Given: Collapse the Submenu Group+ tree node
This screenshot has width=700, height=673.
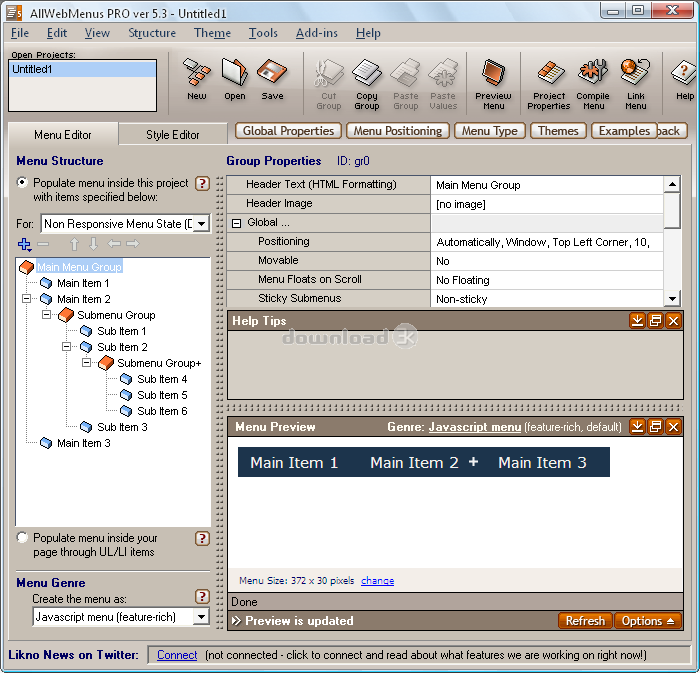Looking at the screenshot, I should point(87,363).
